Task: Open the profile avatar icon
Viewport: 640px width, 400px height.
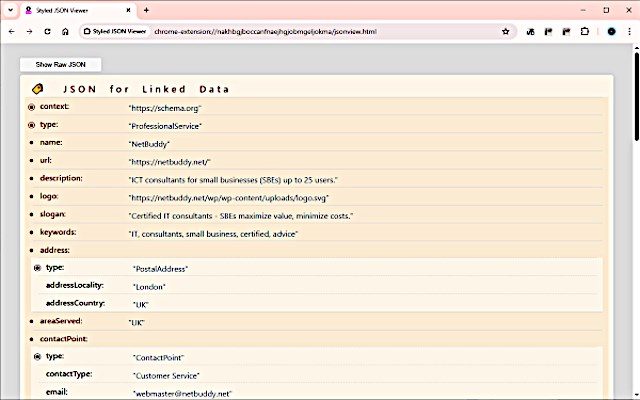Action: click(x=611, y=31)
